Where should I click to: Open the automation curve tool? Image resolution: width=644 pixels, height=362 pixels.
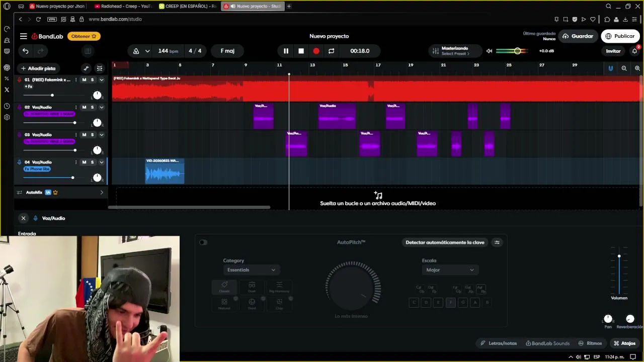click(x=86, y=68)
